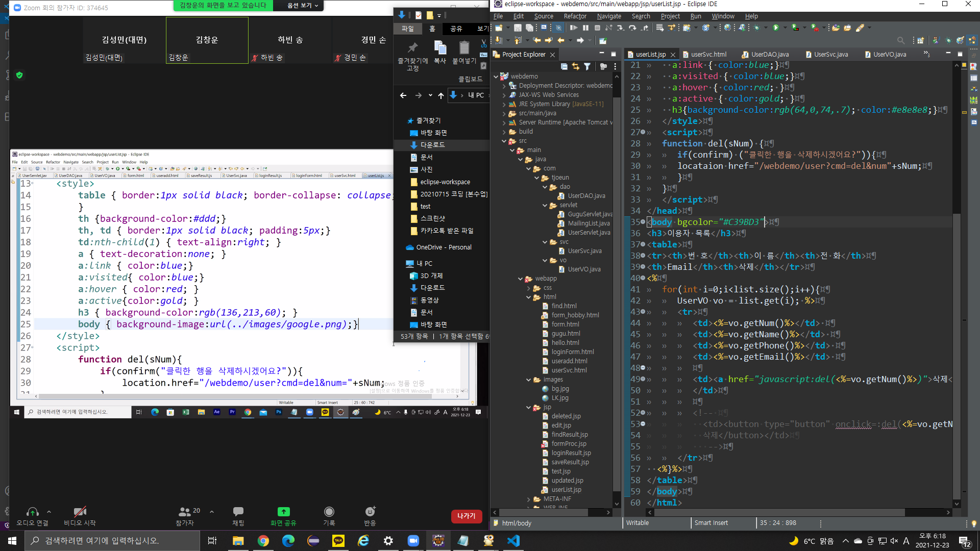Open the Eclipse Navigate menu

[609, 16]
